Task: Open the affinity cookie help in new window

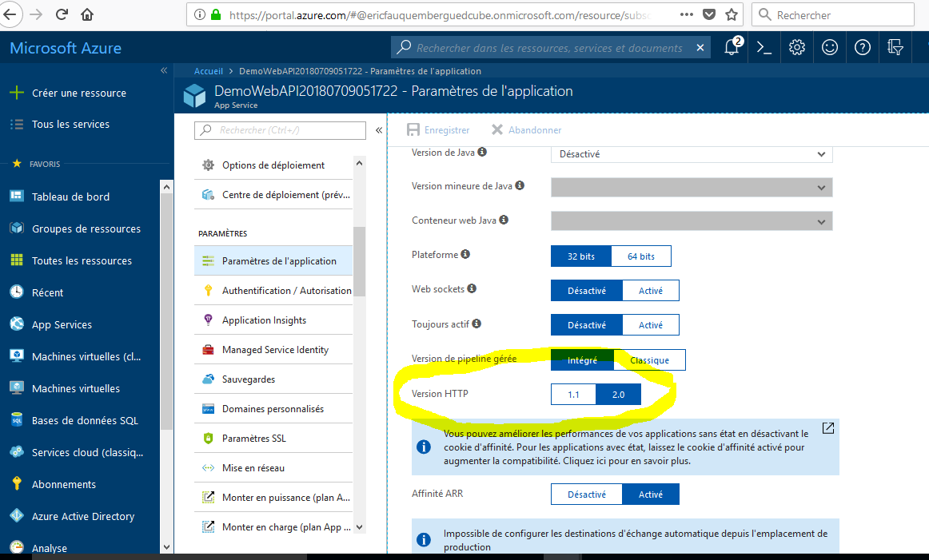Action: coord(828,428)
